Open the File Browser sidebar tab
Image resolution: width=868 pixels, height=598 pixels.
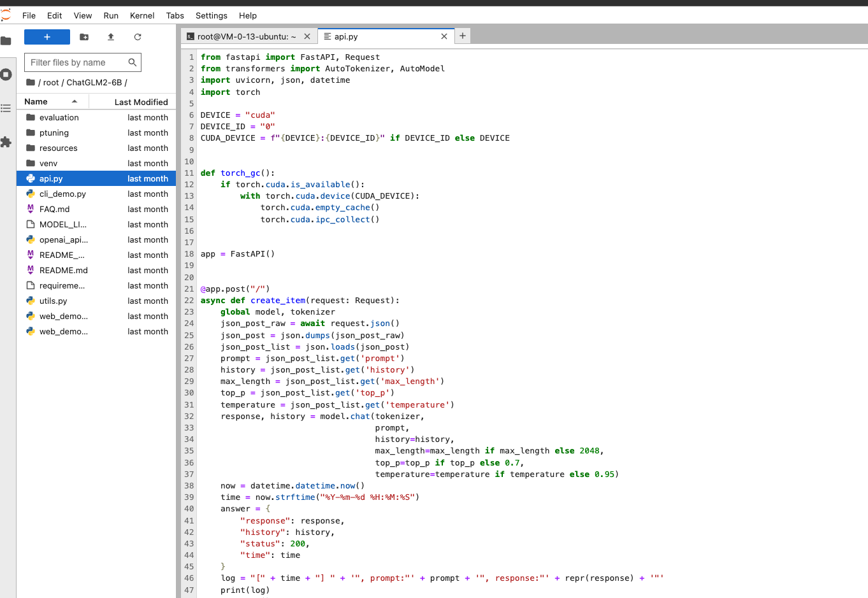click(6, 41)
